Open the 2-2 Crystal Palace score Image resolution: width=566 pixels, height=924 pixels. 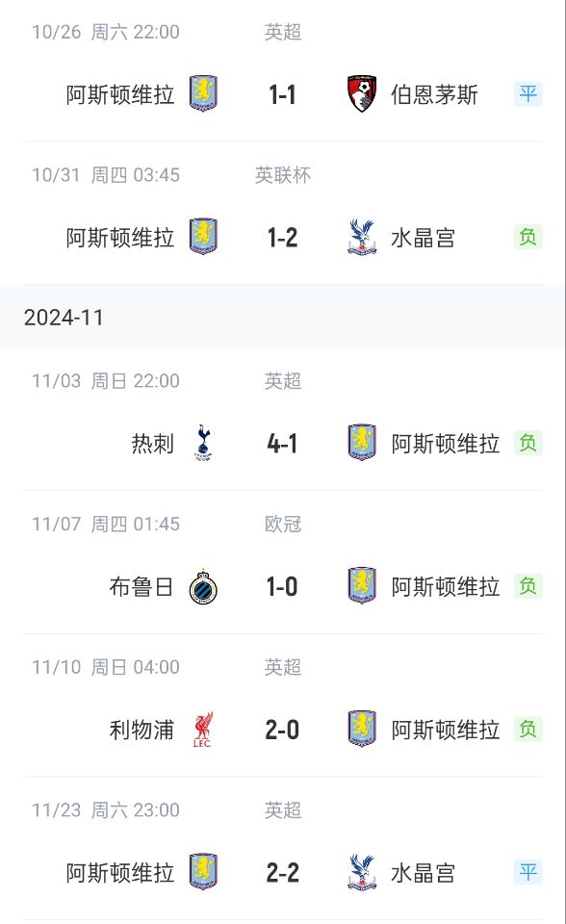pyautogui.click(x=282, y=873)
